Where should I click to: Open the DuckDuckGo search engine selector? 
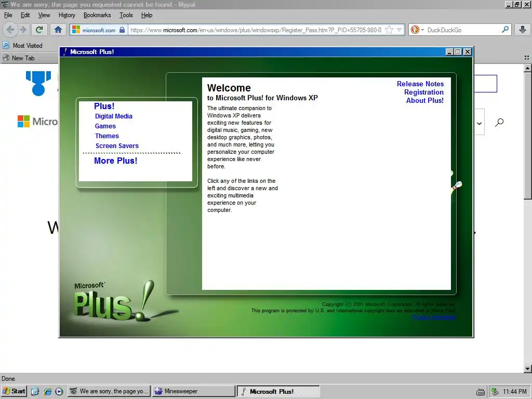[x=417, y=30]
